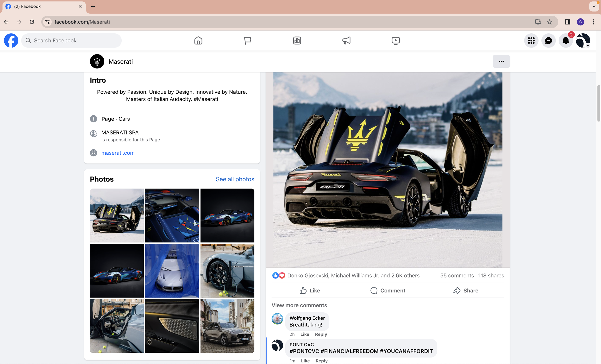Screen dimensions: 601x364
Task: Open the door speaker grille thumbnail
Action: pyautogui.click(x=172, y=326)
